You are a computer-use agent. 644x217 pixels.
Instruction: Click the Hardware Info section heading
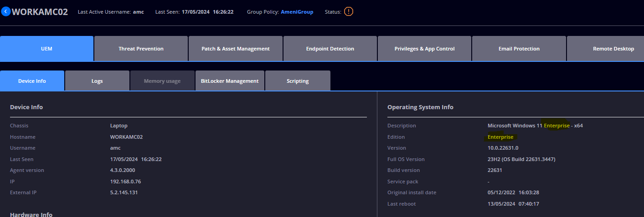coord(31,215)
